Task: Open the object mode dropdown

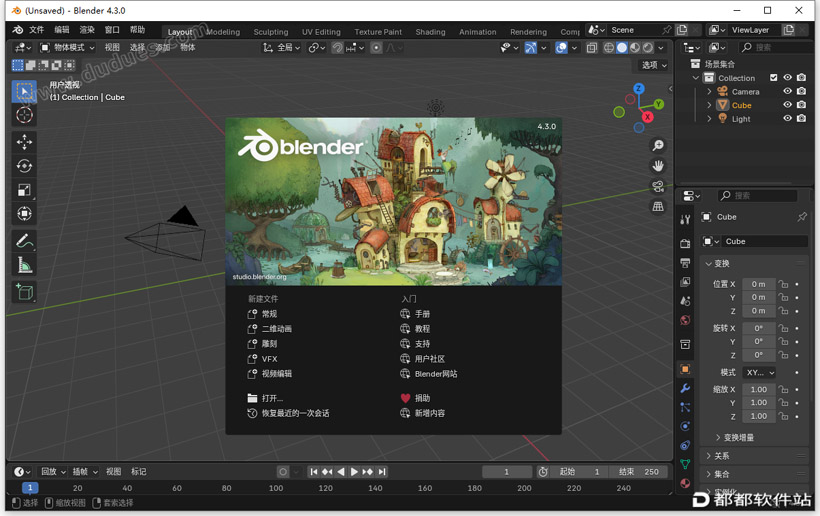Action: pos(67,48)
